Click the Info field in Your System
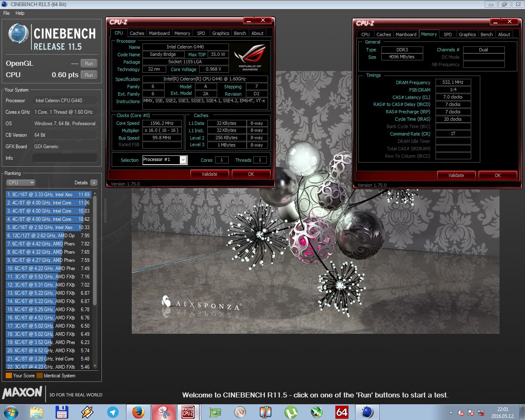Image resolution: width=525 pixels, height=420 pixels. pos(65,158)
